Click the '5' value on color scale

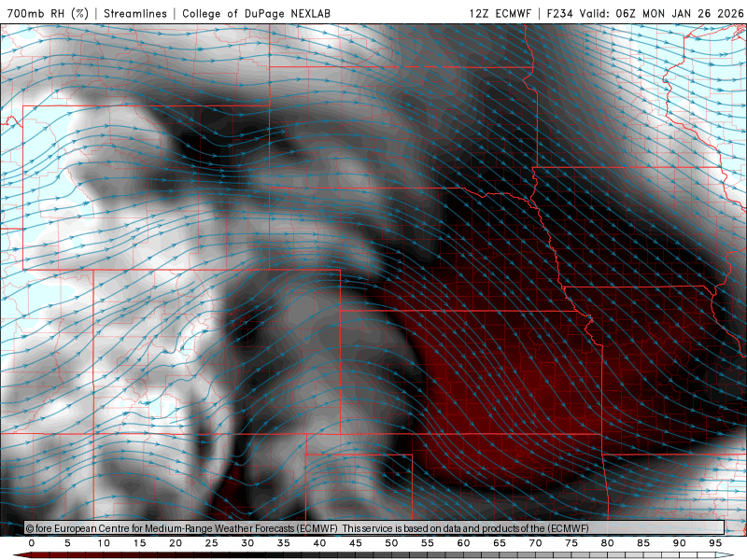67,543
